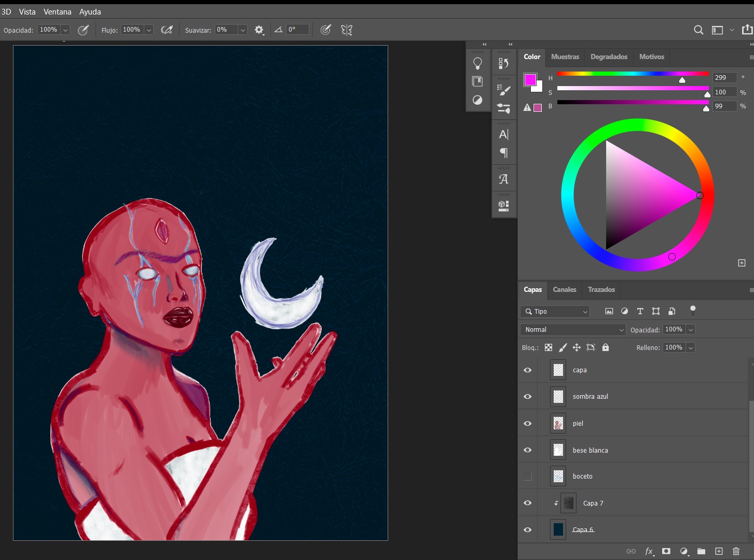Filter layers by pixel layers

609,311
